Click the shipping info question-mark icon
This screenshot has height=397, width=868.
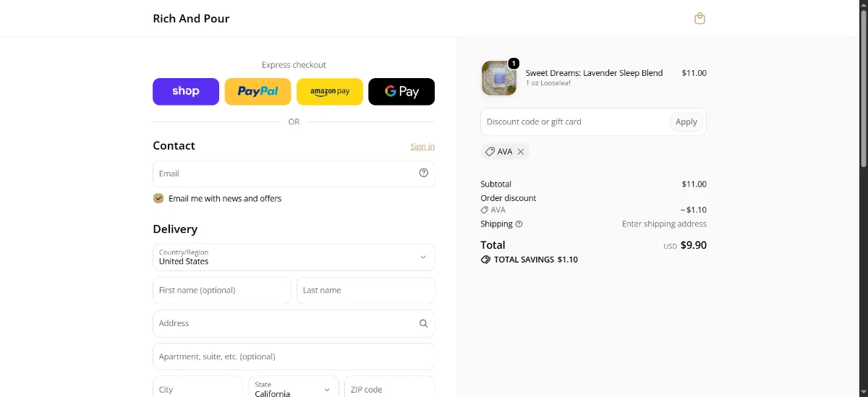pyautogui.click(x=519, y=224)
